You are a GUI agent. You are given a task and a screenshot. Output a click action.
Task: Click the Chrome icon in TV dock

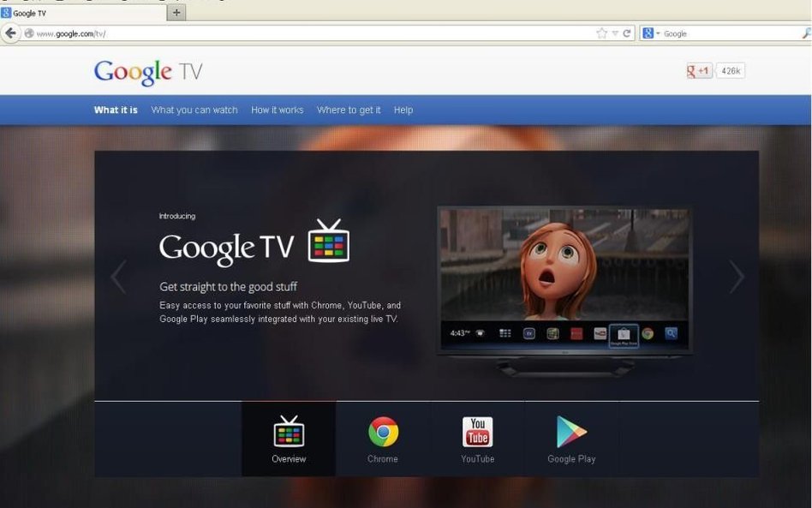(648, 333)
